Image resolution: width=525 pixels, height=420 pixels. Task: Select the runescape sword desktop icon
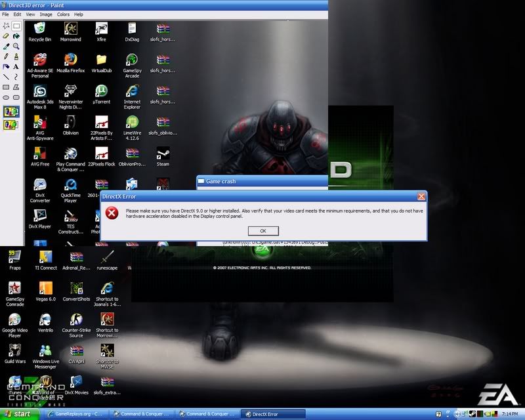pyautogui.click(x=107, y=261)
